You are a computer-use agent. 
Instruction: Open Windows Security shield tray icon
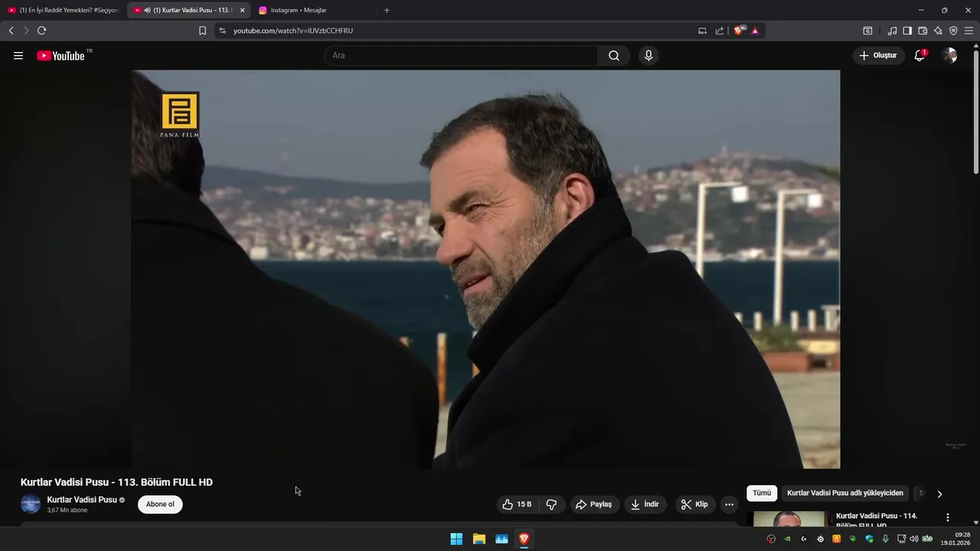(x=869, y=539)
